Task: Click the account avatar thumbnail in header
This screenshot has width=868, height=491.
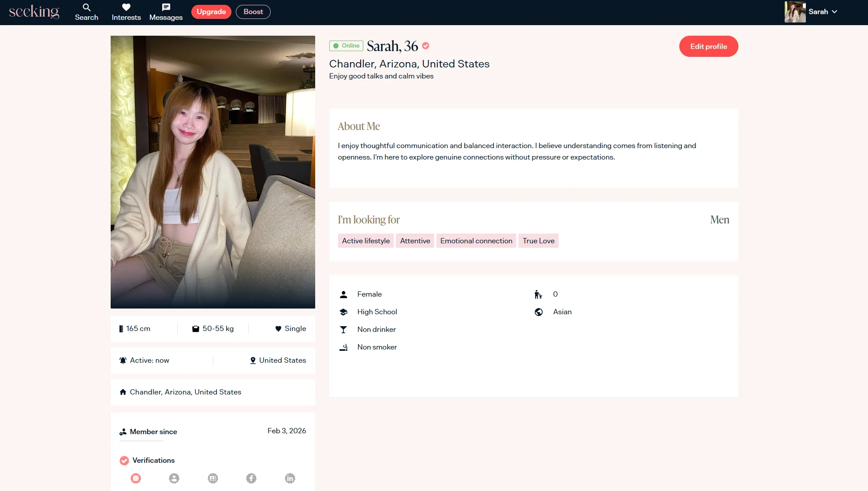Action: pyautogui.click(x=795, y=12)
